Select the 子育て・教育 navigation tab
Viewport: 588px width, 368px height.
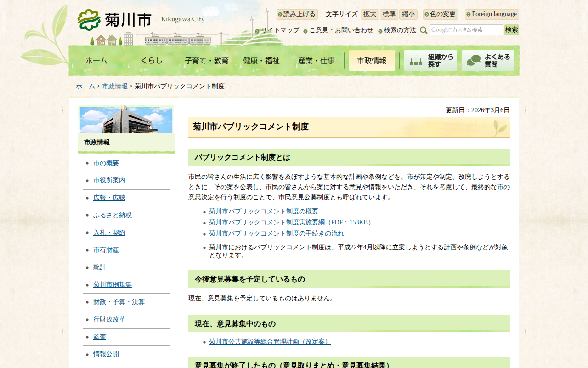tap(206, 61)
